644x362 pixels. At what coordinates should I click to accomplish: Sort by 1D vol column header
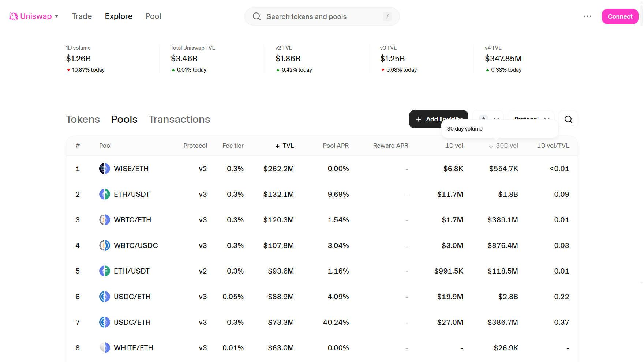[454, 146]
